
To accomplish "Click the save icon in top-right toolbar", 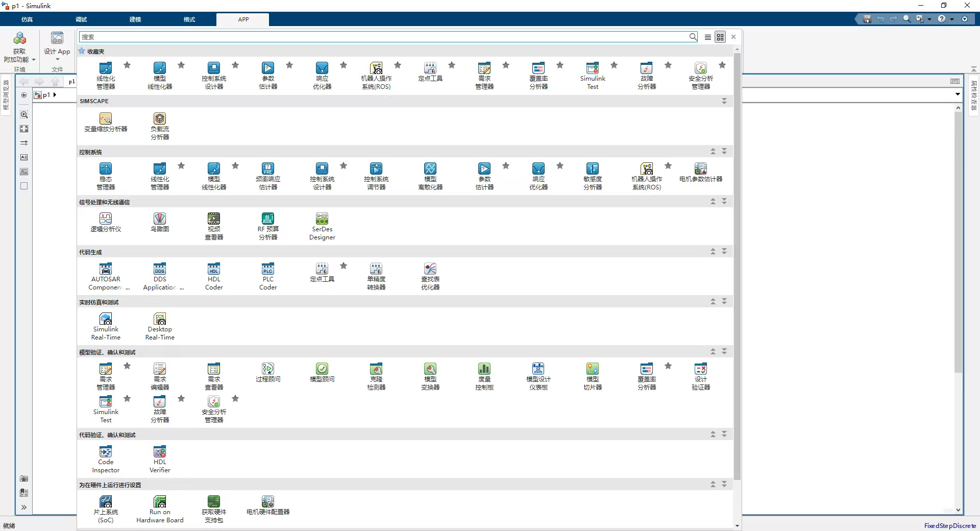I will tap(867, 19).
